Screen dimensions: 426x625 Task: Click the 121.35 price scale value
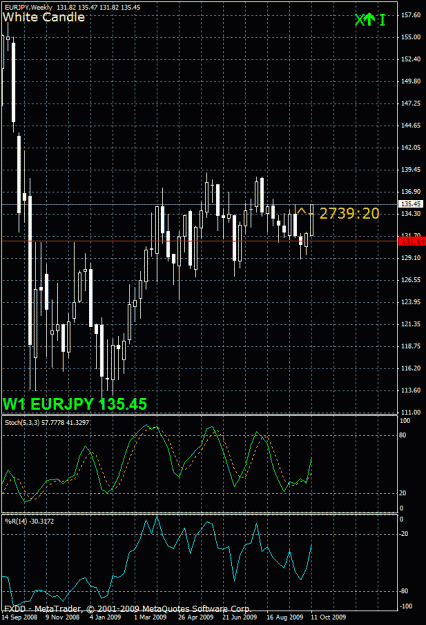coord(411,324)
